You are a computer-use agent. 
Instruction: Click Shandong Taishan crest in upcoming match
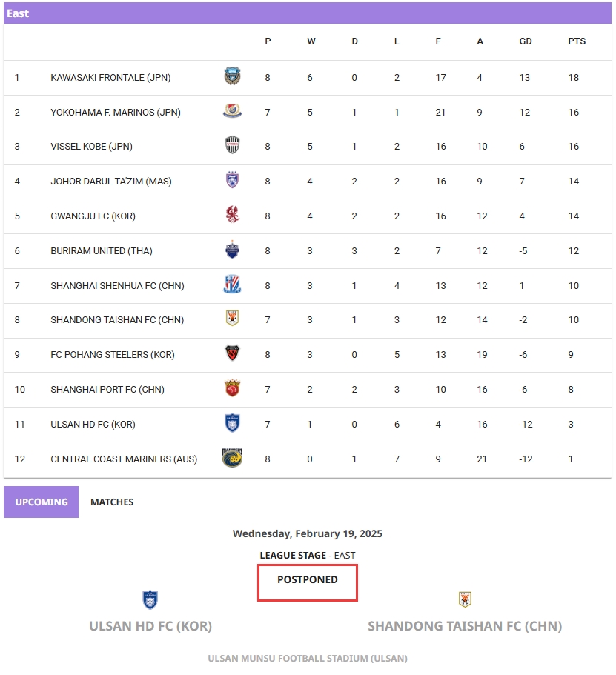[465, 599]
